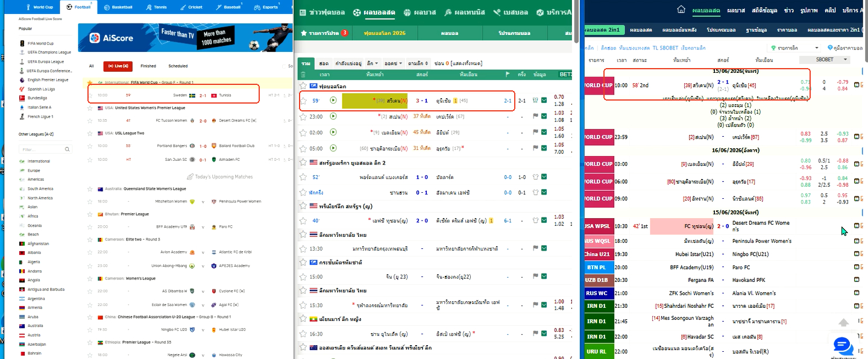Open ฟุตบอลโลก 2026 submenu item

tap(385, 33)
